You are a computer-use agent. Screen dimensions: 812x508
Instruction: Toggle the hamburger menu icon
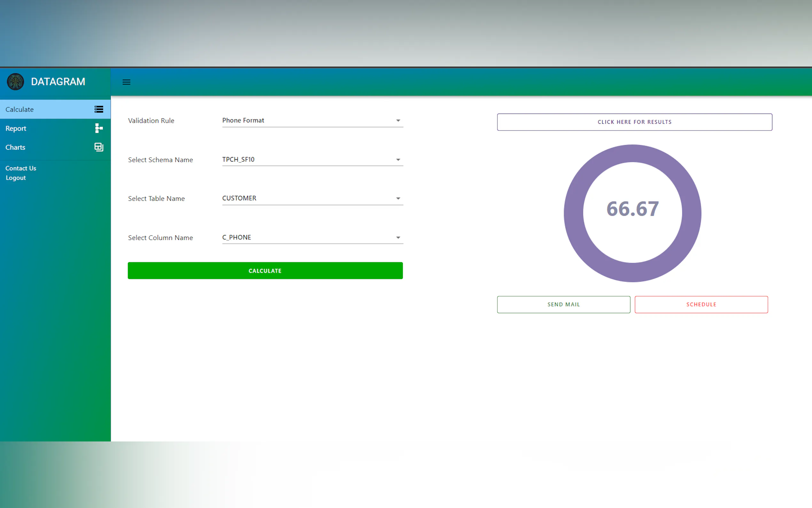point(126,82)
